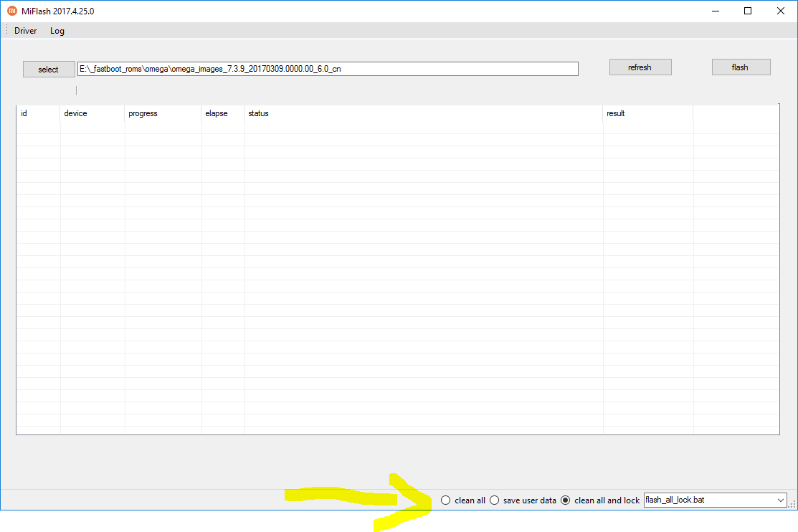This screenshot has width=798, height=532.
Task: Click the status column header
Action: click(424, 113)
